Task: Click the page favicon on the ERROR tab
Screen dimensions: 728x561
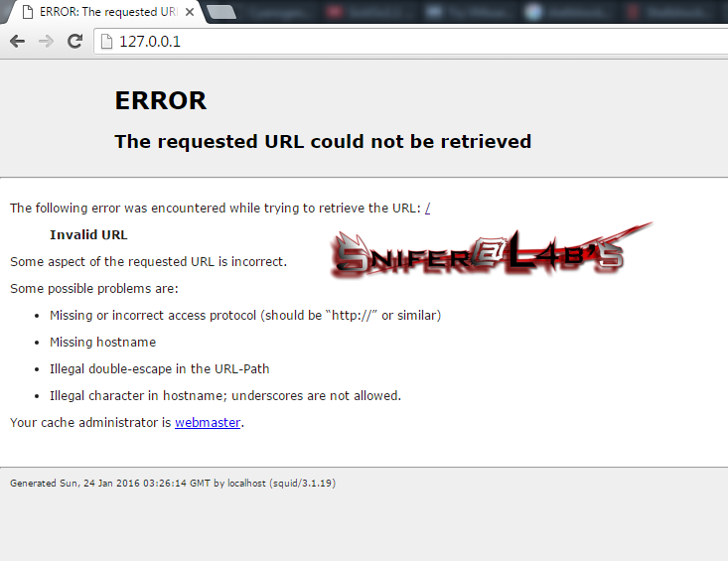Action: pos(28,12)
